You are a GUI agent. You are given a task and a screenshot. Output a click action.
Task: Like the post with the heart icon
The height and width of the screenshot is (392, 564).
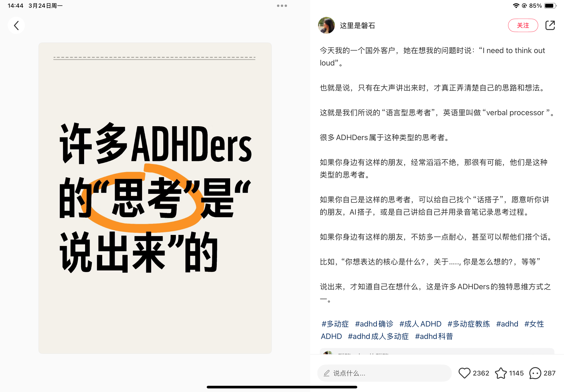[464, 373]
